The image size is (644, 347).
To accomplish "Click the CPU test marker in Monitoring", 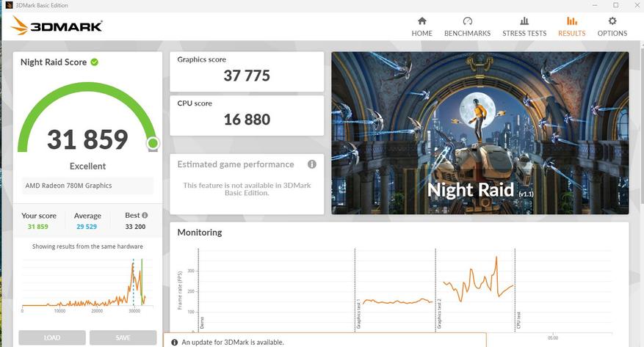I will [518, 320].
